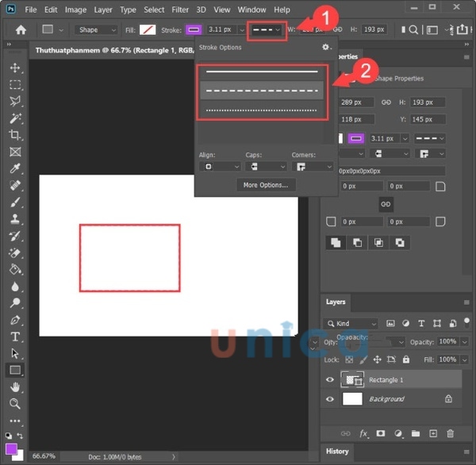The image size is (476, 465).
Task: Click the More Options... button
Action: pyautogui.click(x=265, y=185)
